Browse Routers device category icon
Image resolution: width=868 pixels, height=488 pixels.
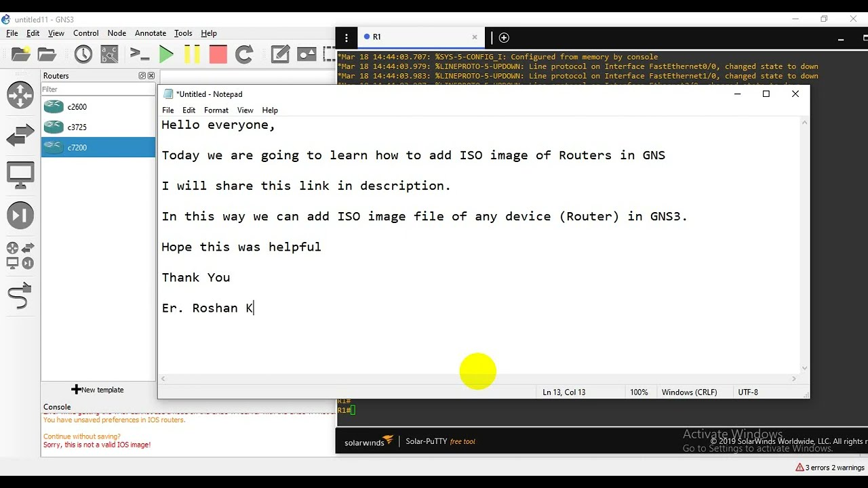point(20,95)
